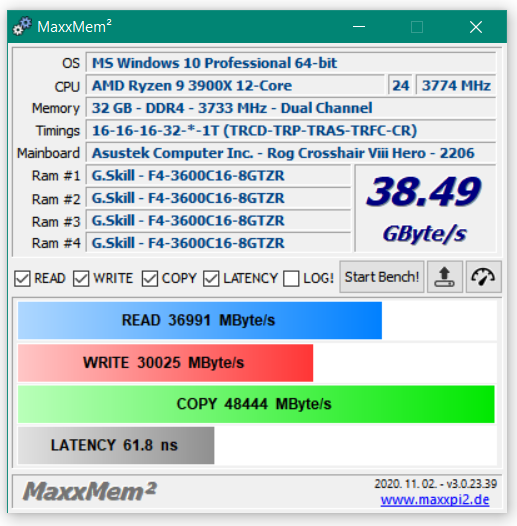Click the MaxxMem gears app icon
517x526 pixels.
(x=22, y=27)
